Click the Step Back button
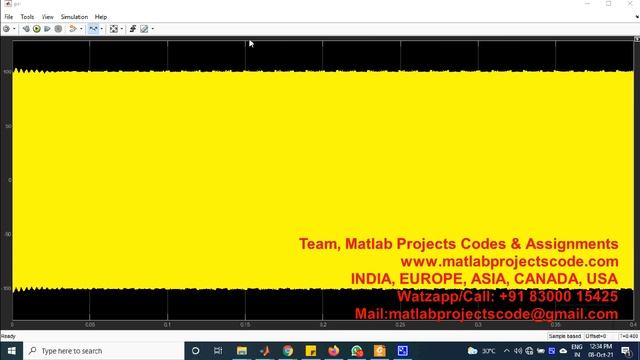The height and width of the screenshot is (360, 640). click(x=26, y=29)
